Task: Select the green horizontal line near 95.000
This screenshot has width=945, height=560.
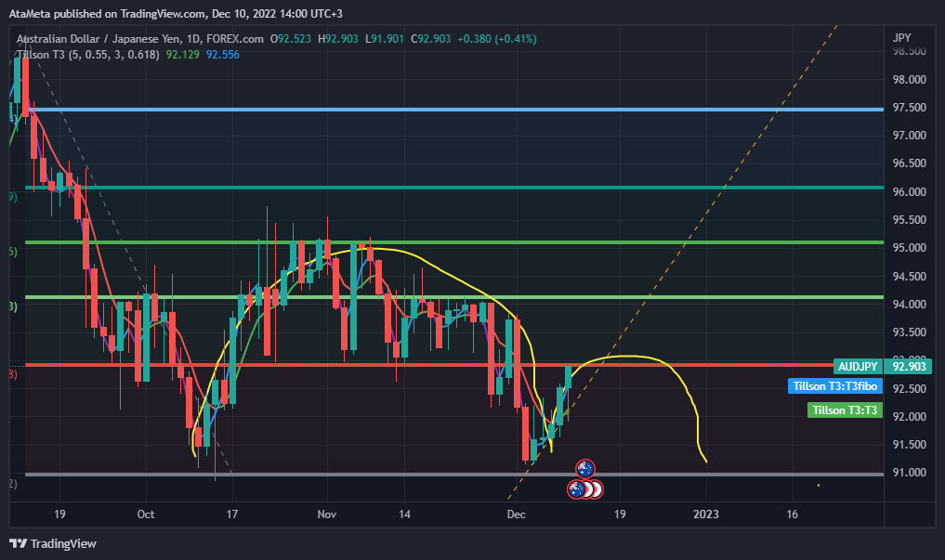Action: click(x=455, y=242)
